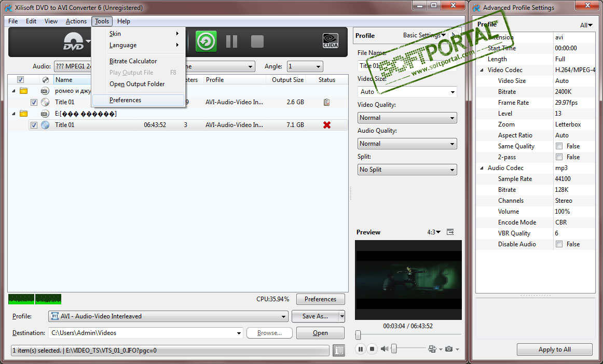603x364 pixels.
Task: Open the Profile dropdown at bottom
Action: [x=168, y=316]
